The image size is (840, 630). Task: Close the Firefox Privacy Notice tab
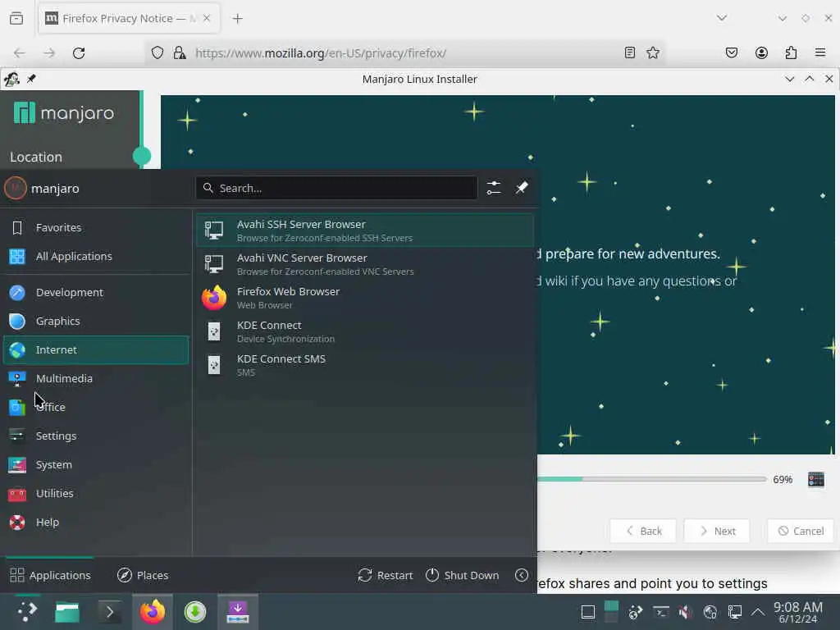(x=207, y=18)
